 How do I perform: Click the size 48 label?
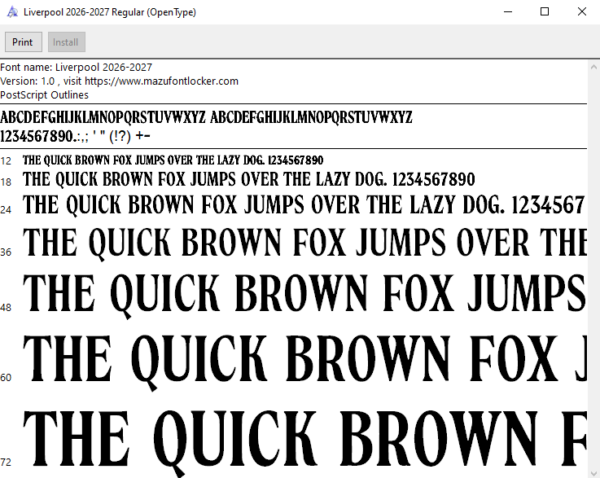coord(6,308)
